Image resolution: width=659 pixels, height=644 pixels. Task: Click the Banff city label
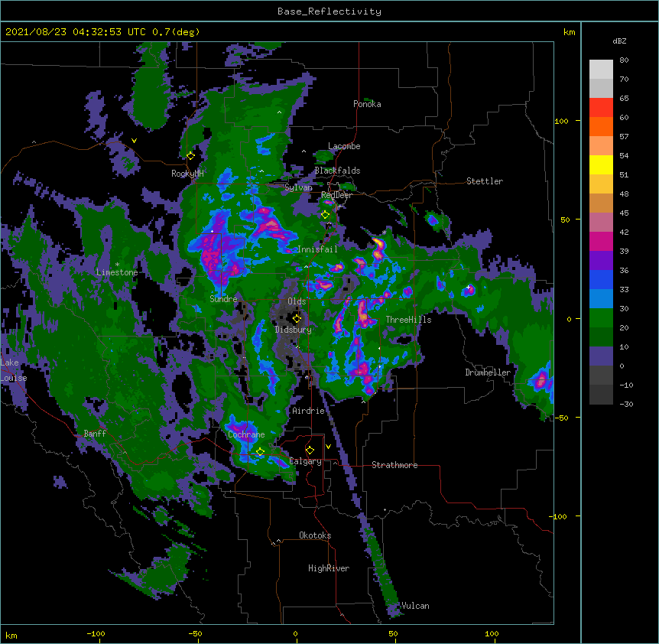click(95, 434)
